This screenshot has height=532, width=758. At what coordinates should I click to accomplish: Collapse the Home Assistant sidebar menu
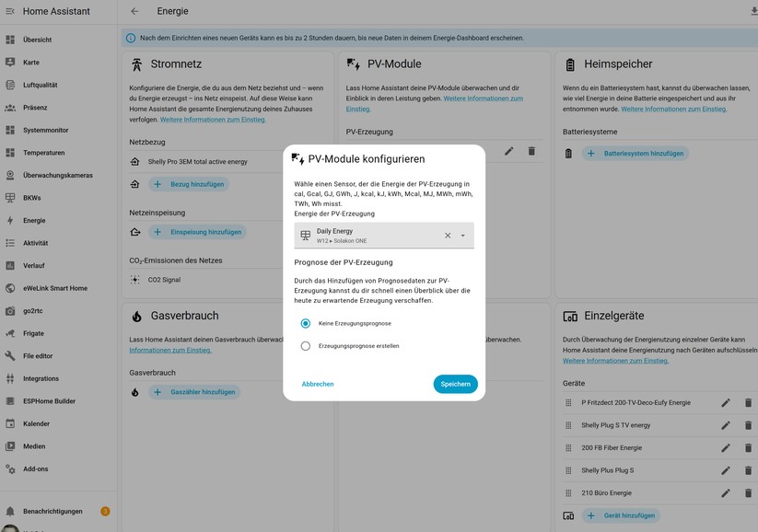[x=10, y=11]
